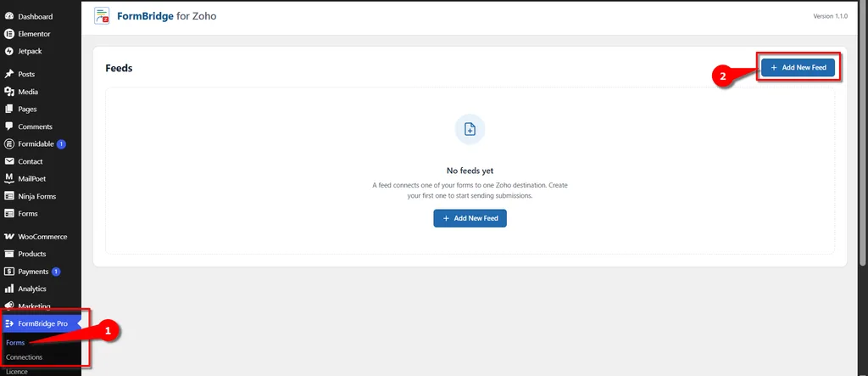
Task: Open the Media library menu
Action: point(28,92)
